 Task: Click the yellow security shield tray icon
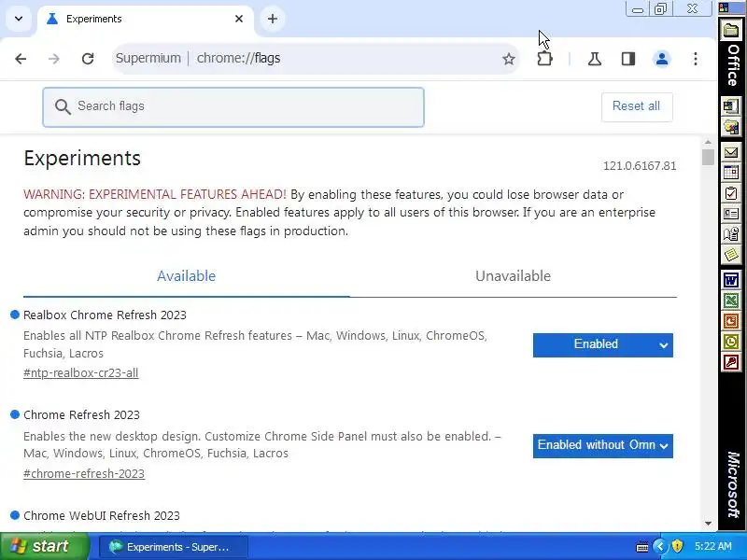677,546
